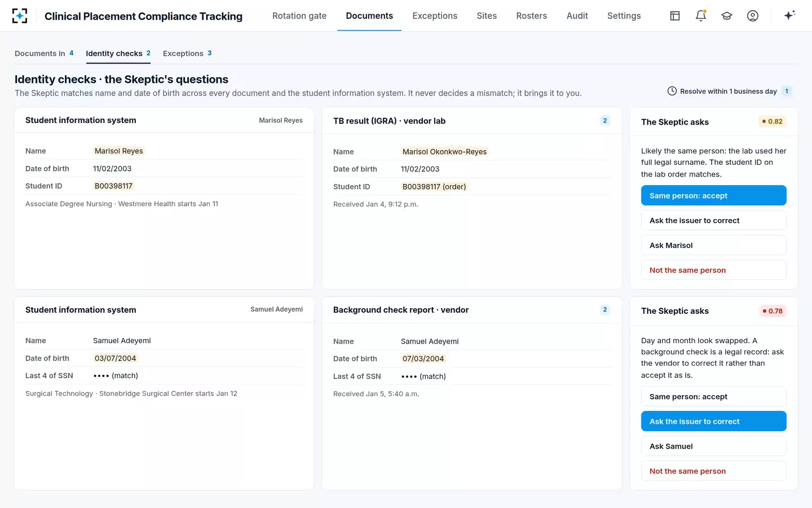Open the Audit tab
Viewport: 812px width, 508px height.
click(x=577, y=16)
